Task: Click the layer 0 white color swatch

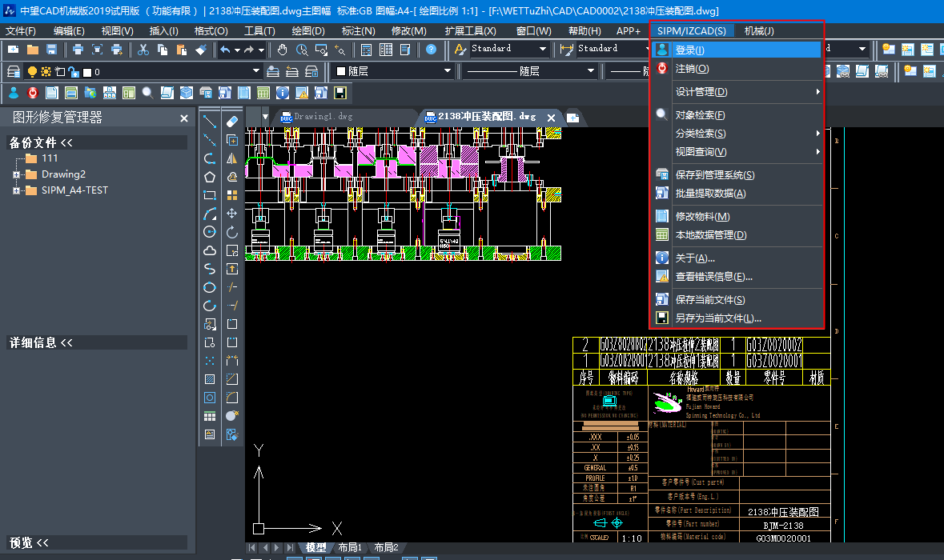Action: tap(86, 71)
